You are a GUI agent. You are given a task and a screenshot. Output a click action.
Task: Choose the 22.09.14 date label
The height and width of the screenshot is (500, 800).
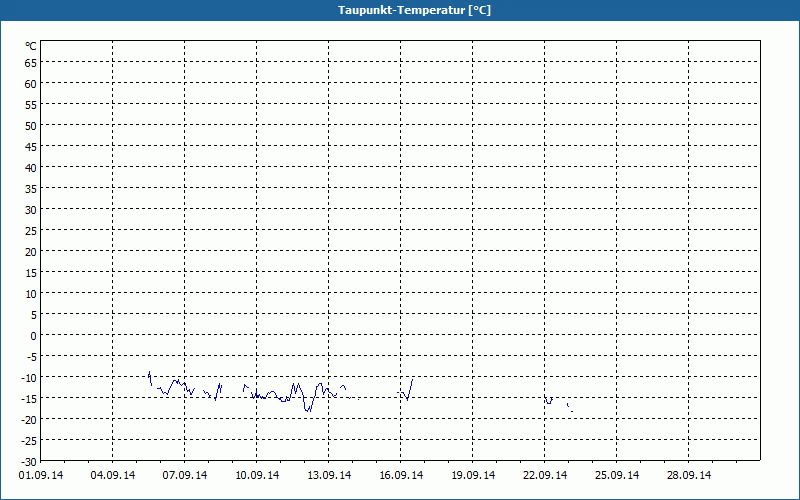(545, 475)
